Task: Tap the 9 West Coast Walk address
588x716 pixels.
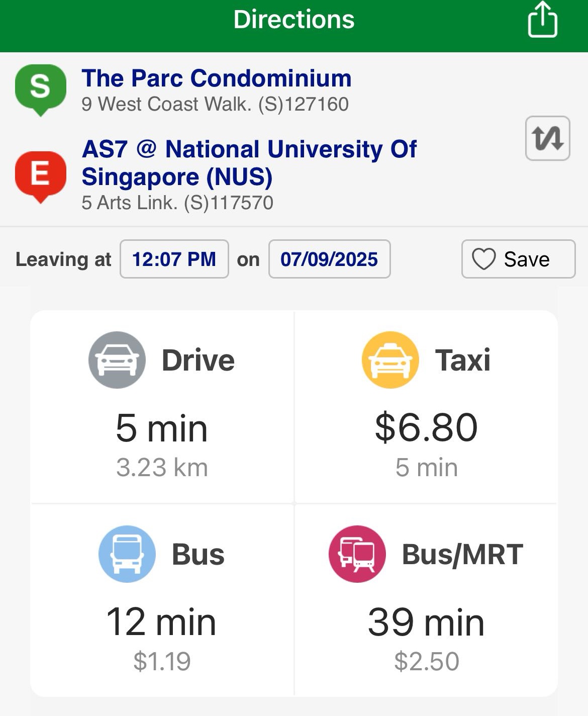Action: click(x=215, y=105)
